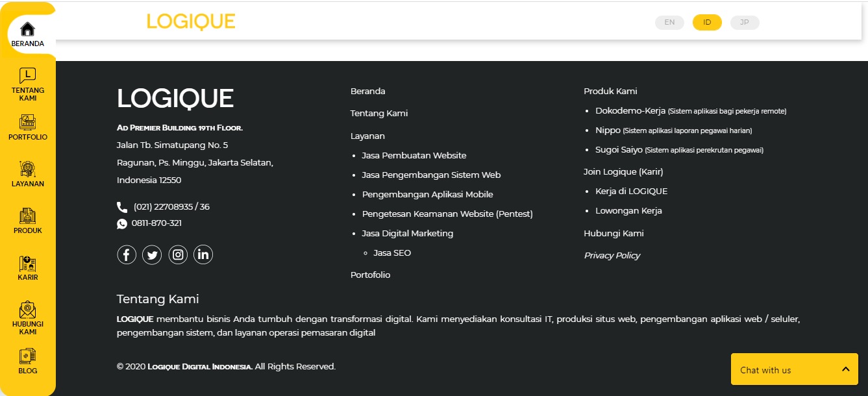Open the LinkedIn social icon
868x396 pixels.
point(203,254)
